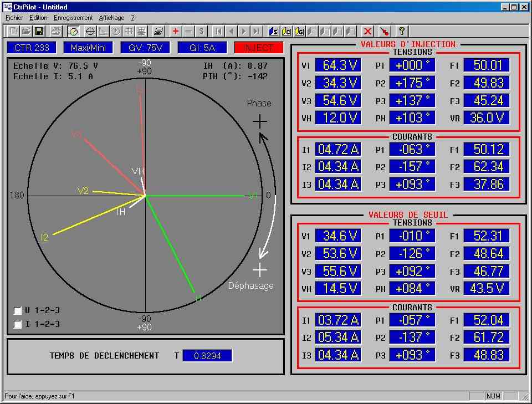The image size is (532, 404).
Task: Click the red plus add icon
Action: click(x=176, y=32)
